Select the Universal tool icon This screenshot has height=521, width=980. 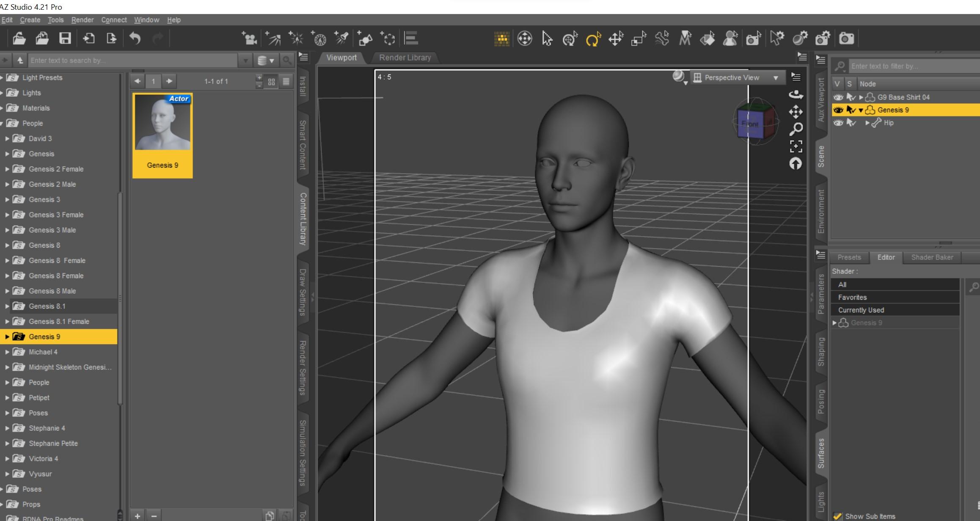click(x=570, y=39)
